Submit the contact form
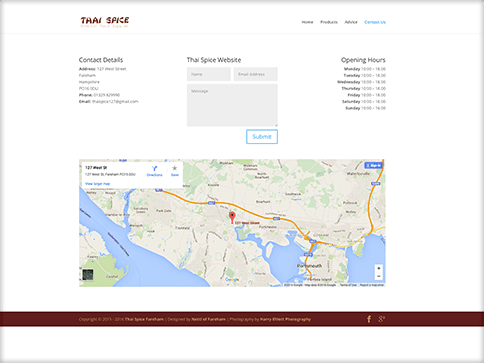484x363 pixels. (262, 137)
